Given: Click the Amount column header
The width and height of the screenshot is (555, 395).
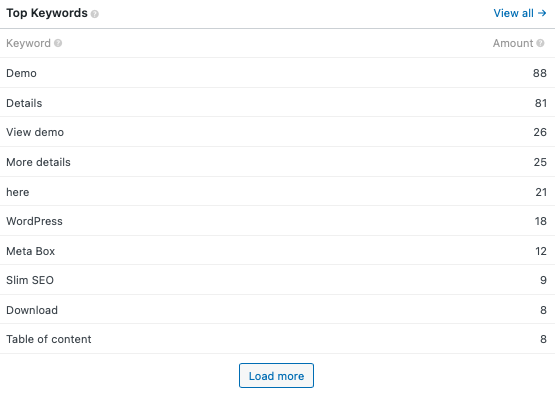Looking at the screenshot, I should [513, 43].
